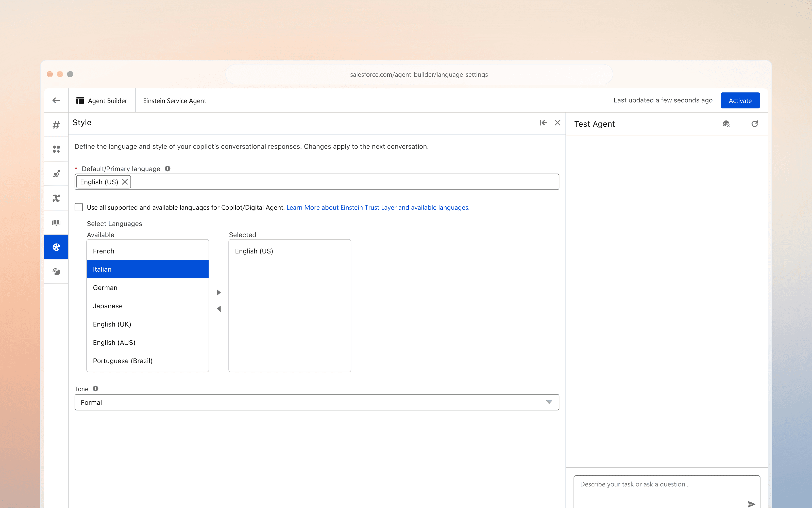The height and width of the screenshot is (508, 812).
Task: Open the variables X icon in sidebar
Action: (56, 198)
